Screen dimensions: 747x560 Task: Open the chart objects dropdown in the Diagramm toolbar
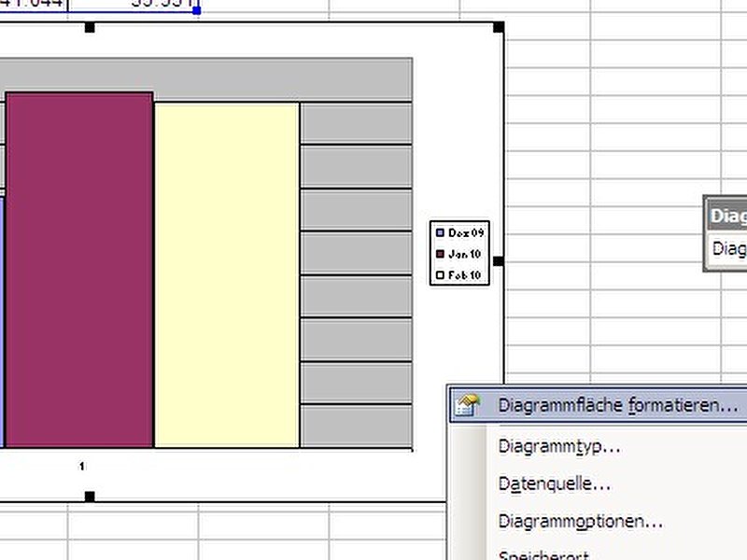728,248
